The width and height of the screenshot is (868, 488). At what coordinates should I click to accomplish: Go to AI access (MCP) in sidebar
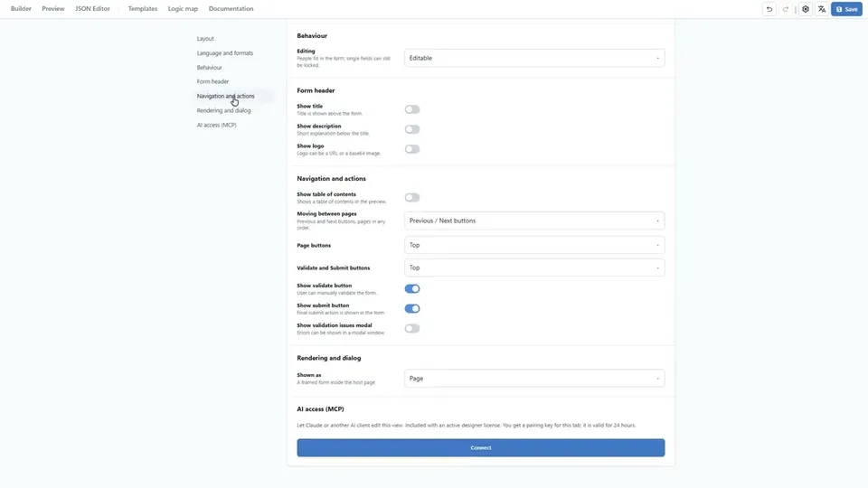(216, 125)
